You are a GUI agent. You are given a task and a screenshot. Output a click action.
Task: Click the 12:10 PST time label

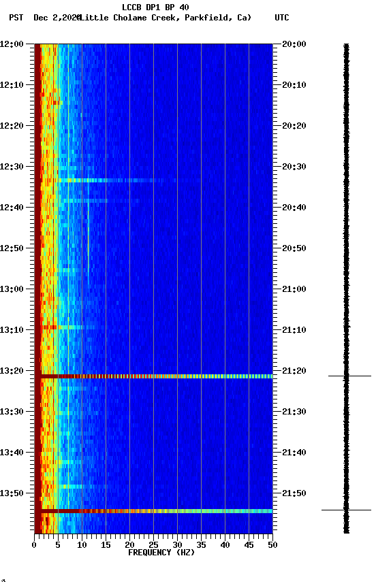12,85
